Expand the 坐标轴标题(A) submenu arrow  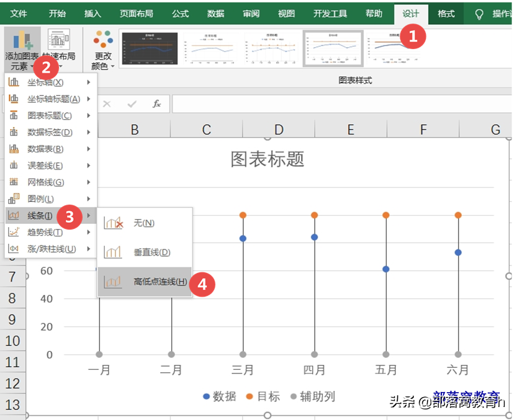pos(89,99)
